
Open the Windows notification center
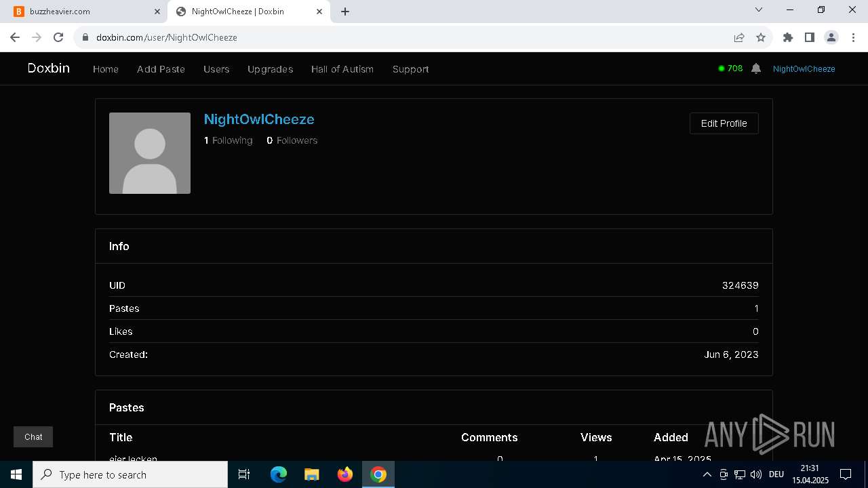846,474
